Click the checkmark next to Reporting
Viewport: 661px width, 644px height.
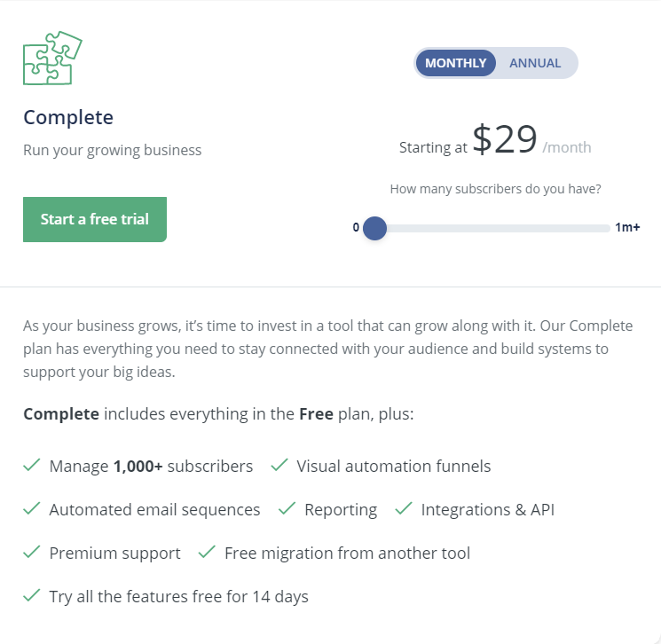(x=287, y=508)
